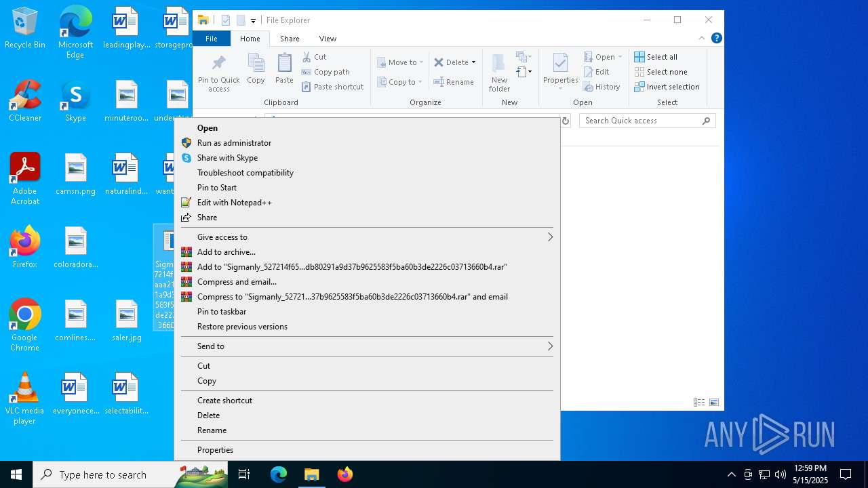Open Quick Access Toolbar customize dropdown

point(253,21)
